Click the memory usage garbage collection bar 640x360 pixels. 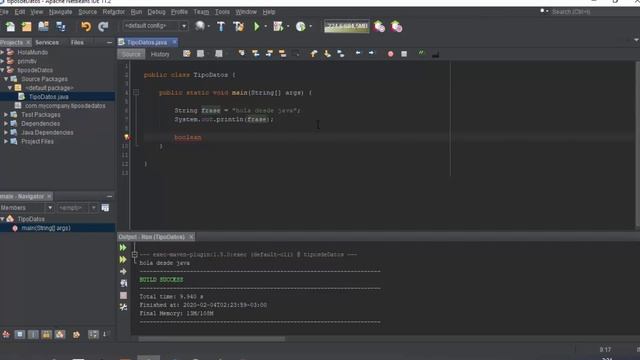point(347,26)
